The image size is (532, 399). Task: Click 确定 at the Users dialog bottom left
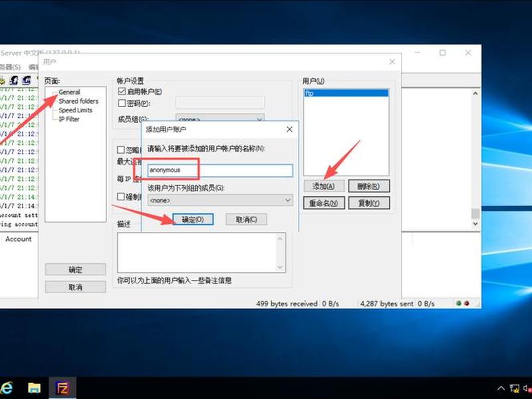click(x=75, y=270)
